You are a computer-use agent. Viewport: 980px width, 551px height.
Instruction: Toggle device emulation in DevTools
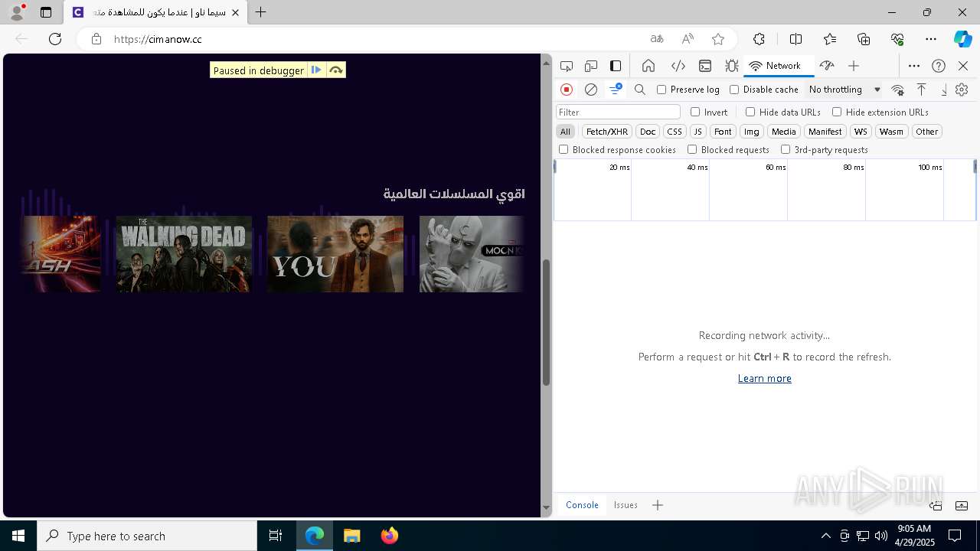click(591, 66)
